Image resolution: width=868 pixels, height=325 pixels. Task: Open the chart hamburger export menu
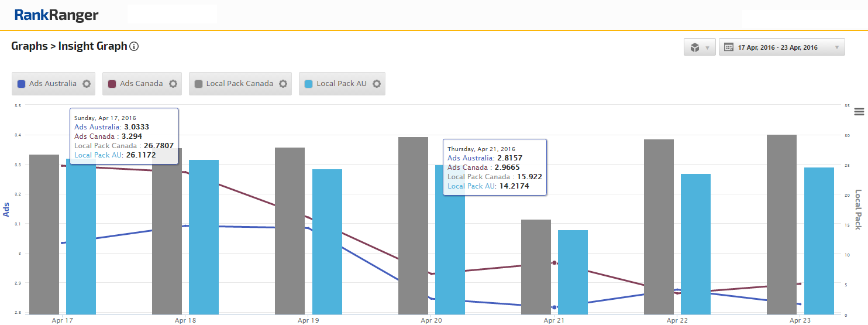[x=859, y=112]
